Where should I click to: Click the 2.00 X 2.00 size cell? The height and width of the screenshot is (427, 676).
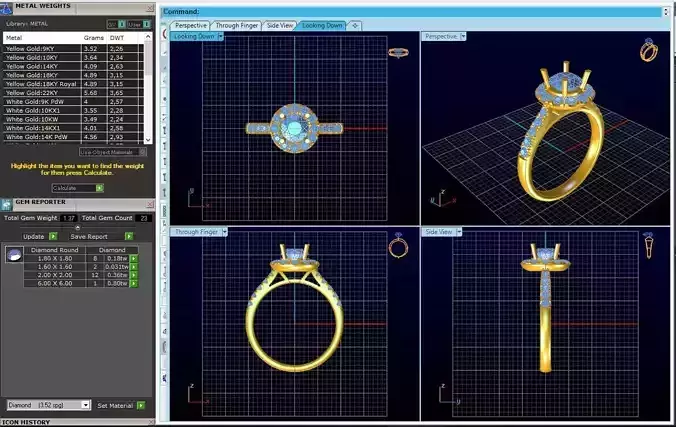[55, 275]
